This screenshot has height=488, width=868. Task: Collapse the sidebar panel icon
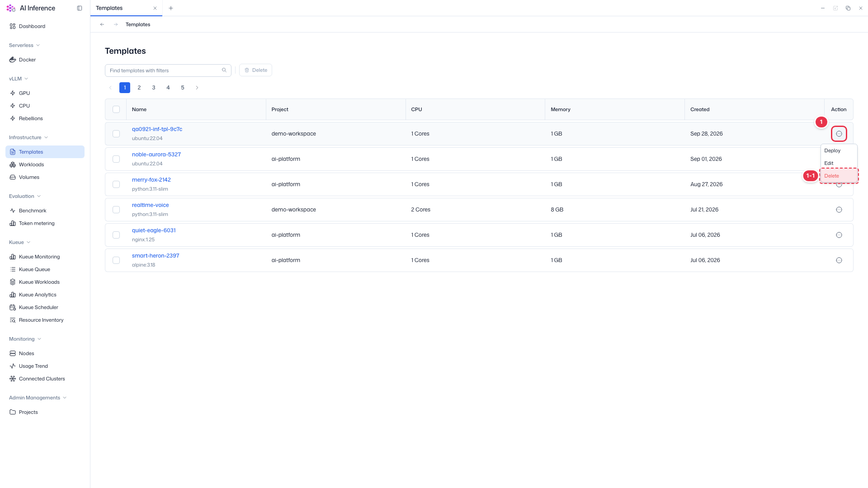pyautogui.click(x=80, y=8)
